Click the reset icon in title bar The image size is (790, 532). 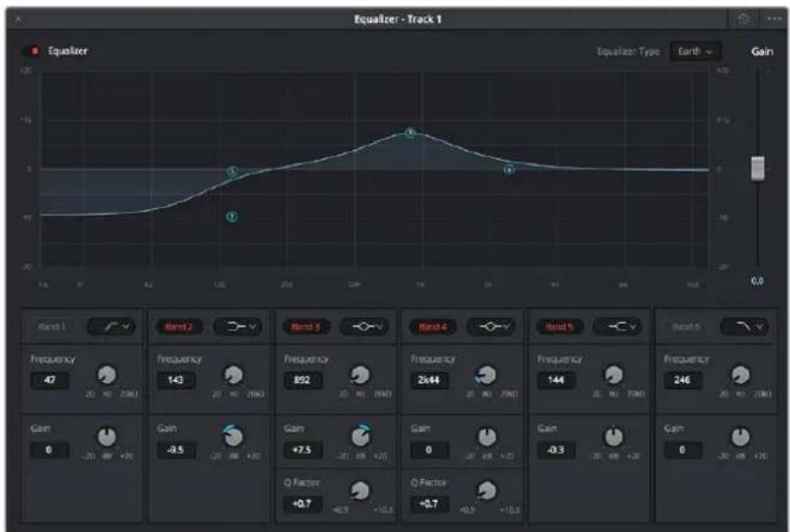coord(744,19)
